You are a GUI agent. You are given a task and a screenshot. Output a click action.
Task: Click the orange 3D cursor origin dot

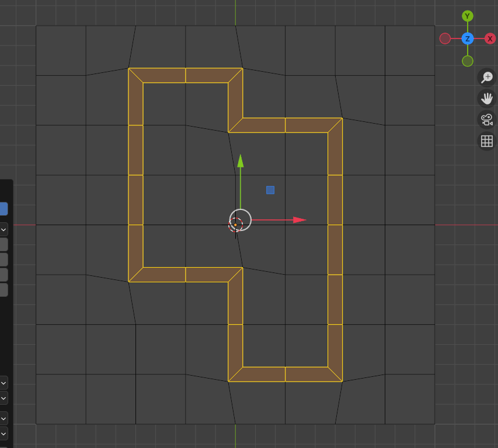point(235,225)
